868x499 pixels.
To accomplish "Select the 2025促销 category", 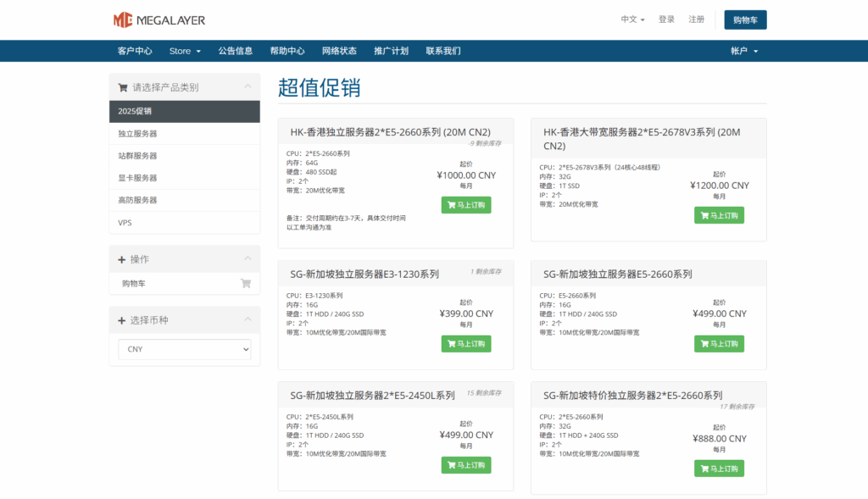I will pyautogui.click(x=184, y=111).
